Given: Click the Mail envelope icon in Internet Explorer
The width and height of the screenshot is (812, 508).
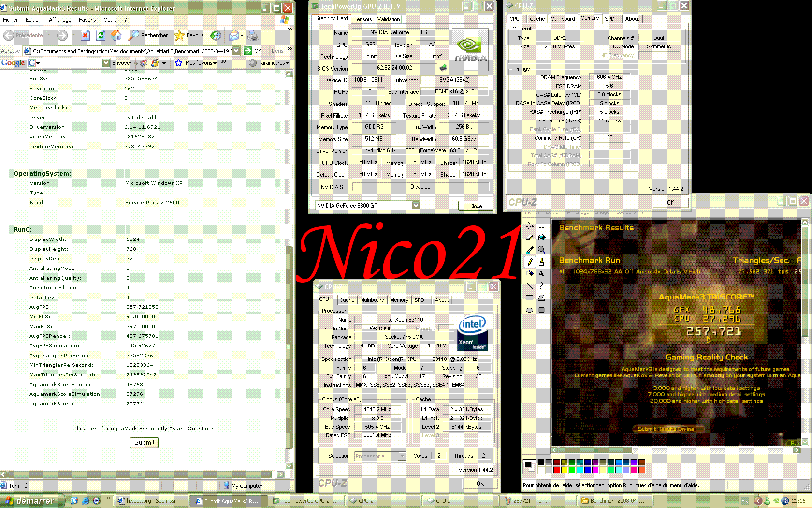Looking at the screenshot, I should pos(234,35).
